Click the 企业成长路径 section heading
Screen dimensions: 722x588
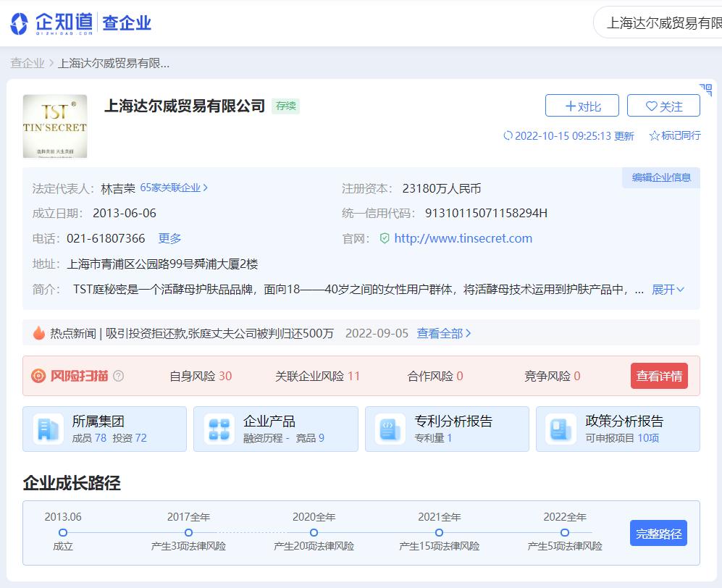(x=72, y=483)
